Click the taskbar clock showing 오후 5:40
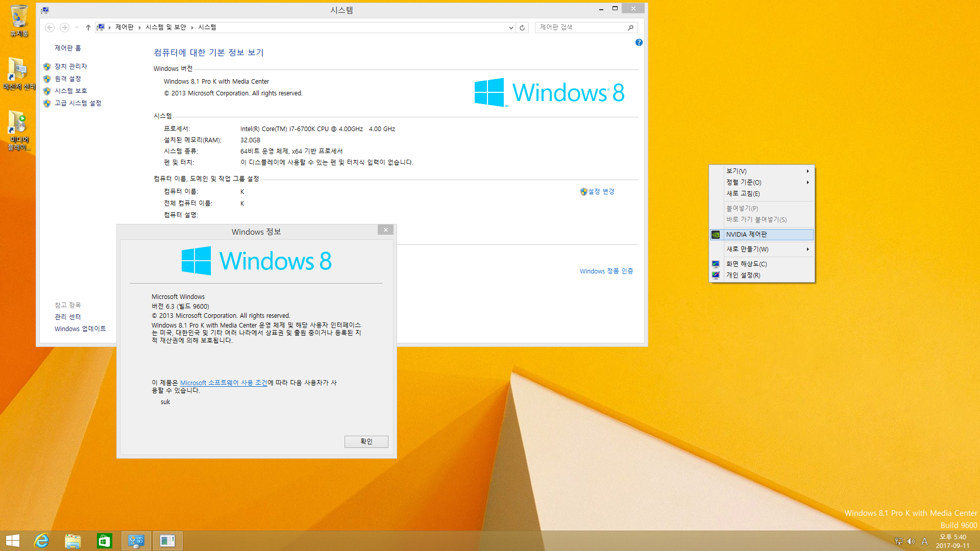 point(952,541)
